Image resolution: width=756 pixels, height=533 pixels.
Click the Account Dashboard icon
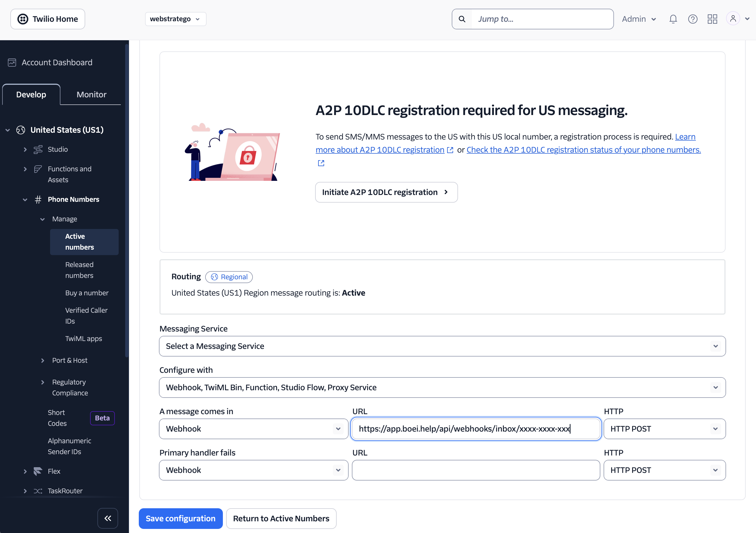tap(12, 63)
